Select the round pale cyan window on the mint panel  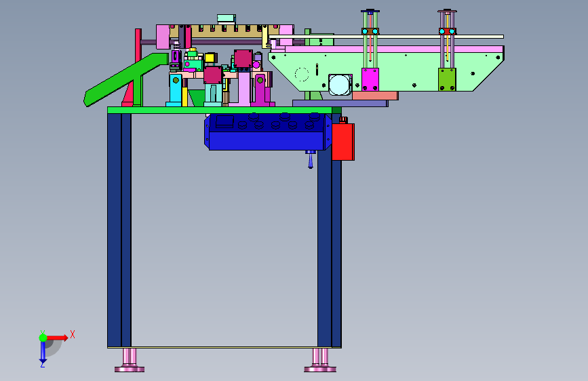point(340,85)
